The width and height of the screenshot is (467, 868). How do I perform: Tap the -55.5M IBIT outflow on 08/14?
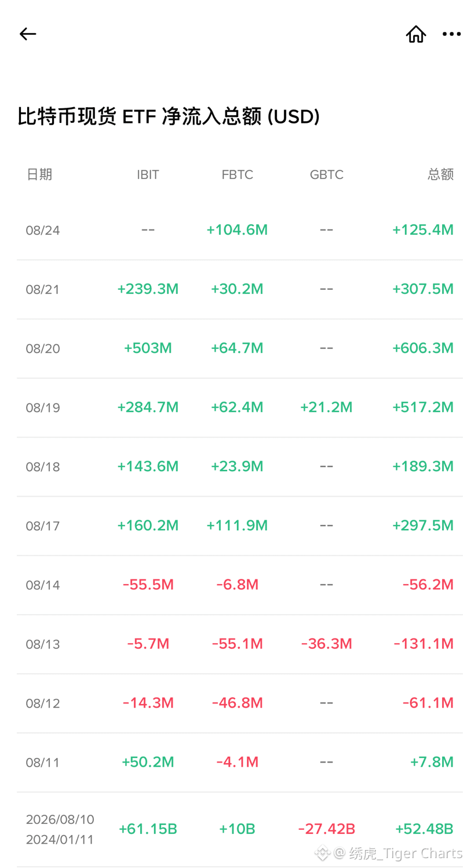[x=148, y=585]
